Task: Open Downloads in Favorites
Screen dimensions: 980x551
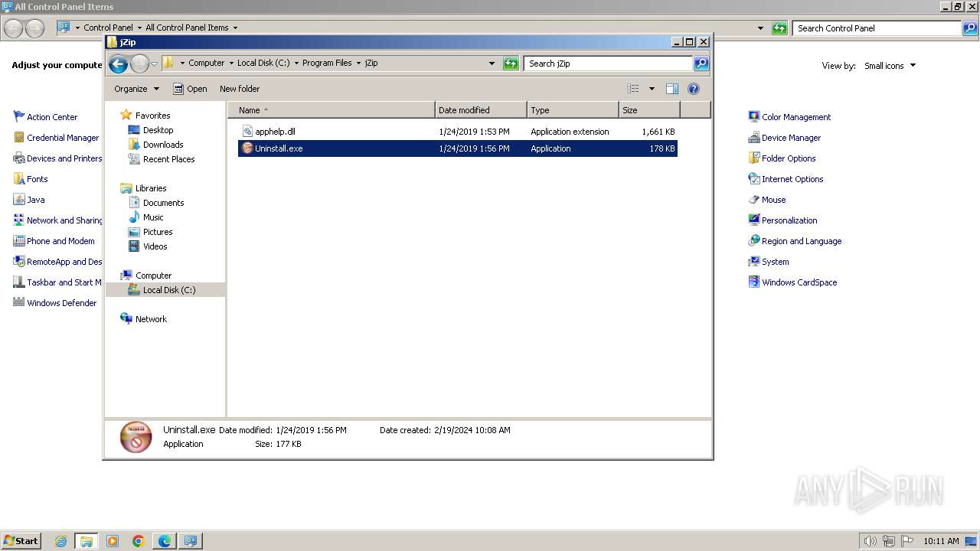Action: pyautogui.click(x=162, y=145)
